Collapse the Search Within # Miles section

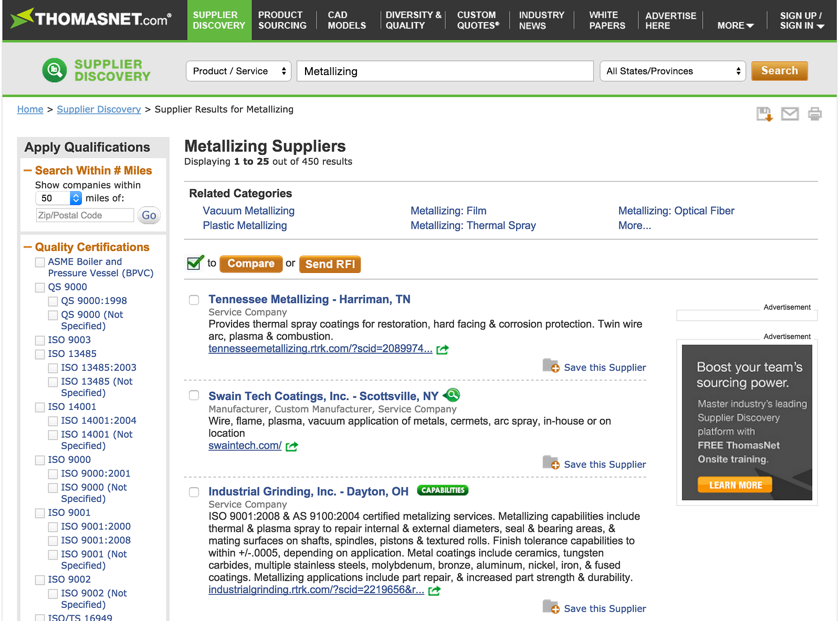click(x=28, y=171)
